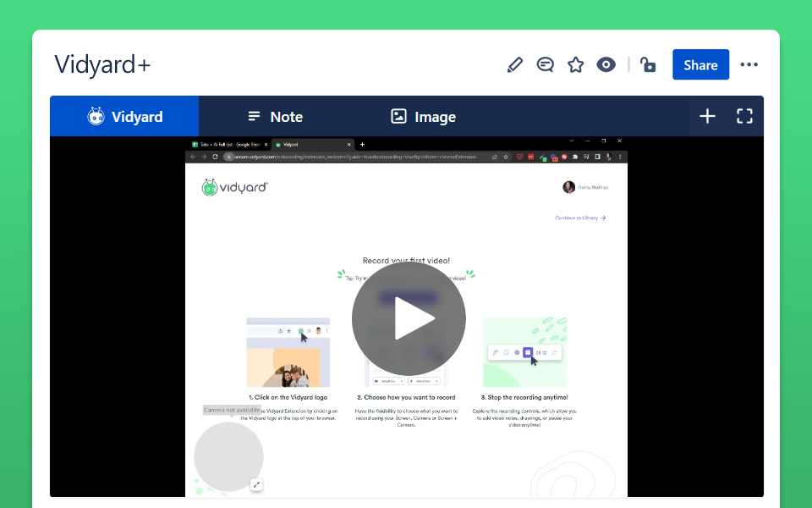The image size is (812, 508).
Task: Click "1. Click on the Vidyard logo" text
Action: tap(288, 397)
